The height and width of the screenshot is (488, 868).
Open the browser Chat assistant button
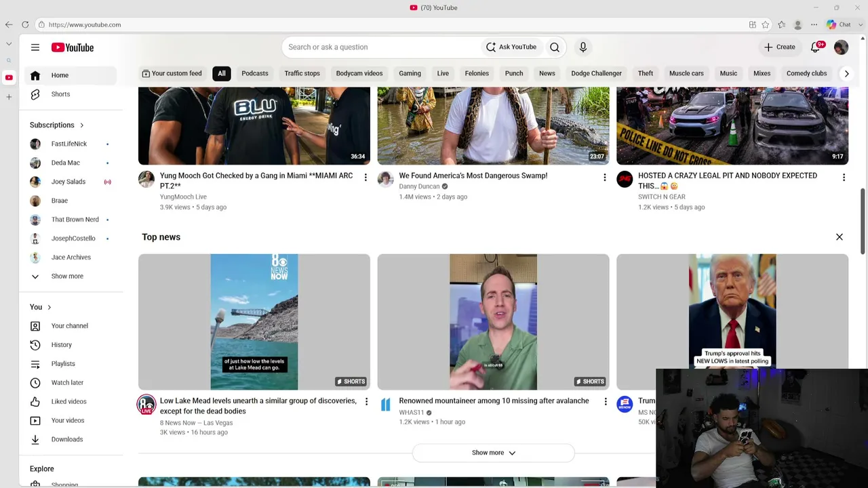838,24
